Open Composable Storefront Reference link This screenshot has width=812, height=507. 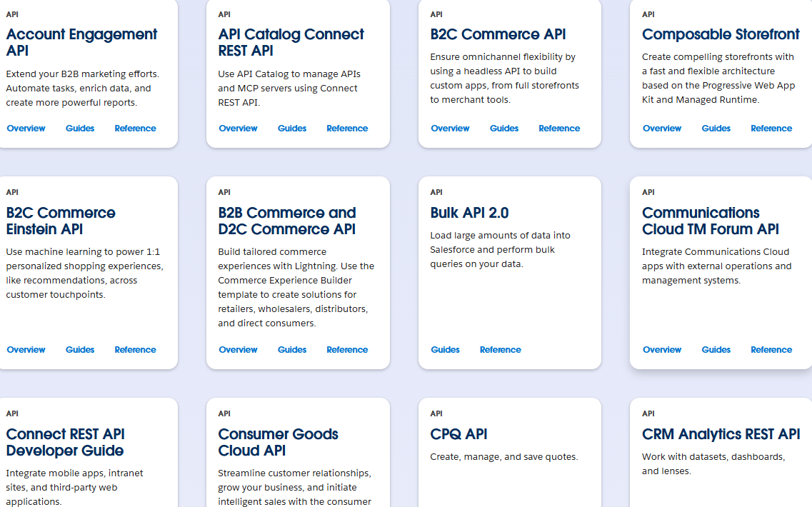[771, 129]
